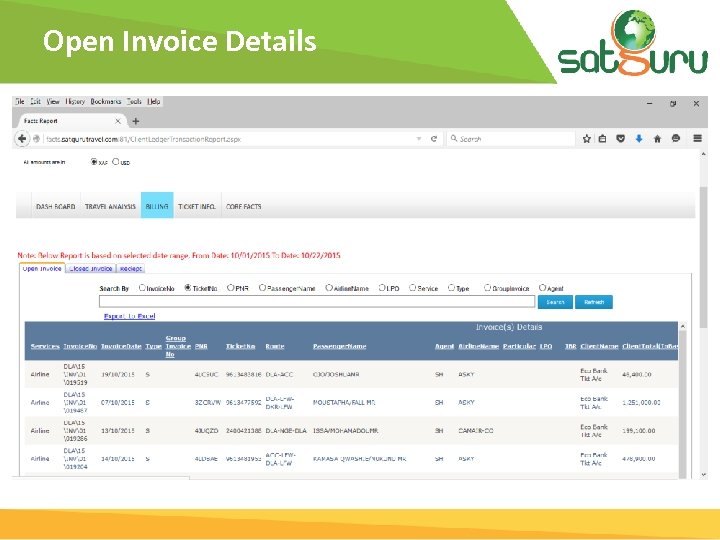Open the Tools menu
The height and width of the screenshot is (540, 720).
click(134, 101)
